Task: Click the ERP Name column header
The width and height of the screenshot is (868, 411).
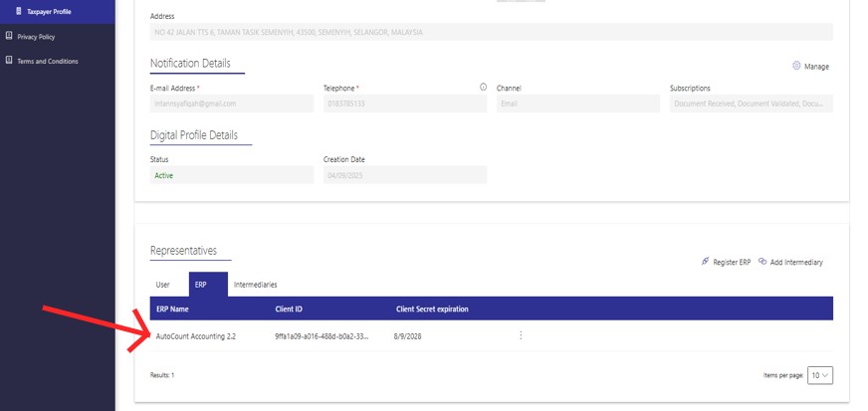Action: [172, 308]
